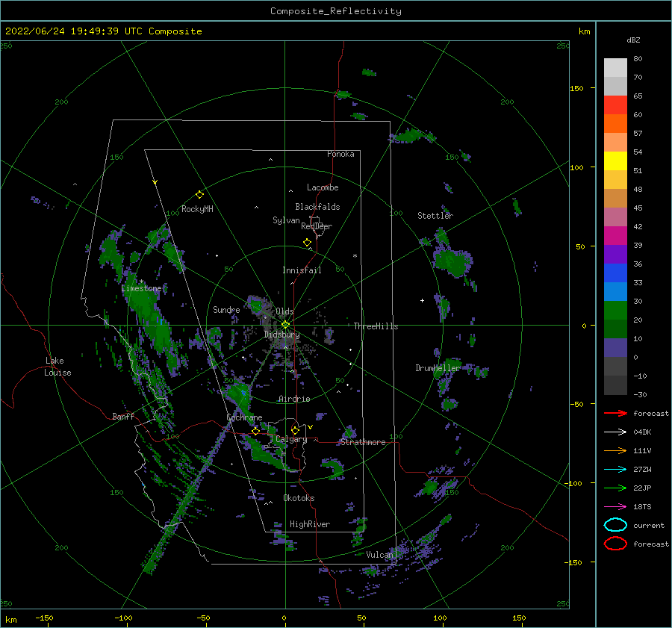Click the Vulcan label
Image resolution: width=672 pixels, height=628 pixels.
(x=380, y=555)
